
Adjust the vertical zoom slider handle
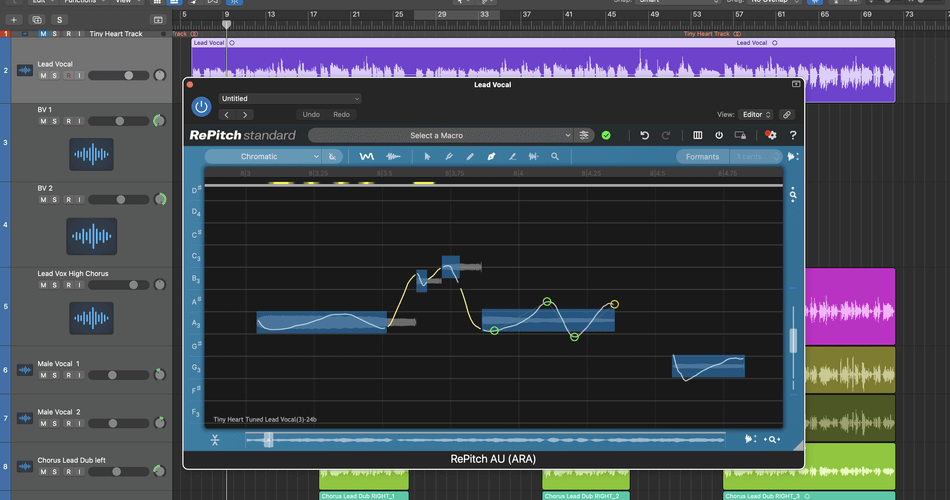(x=793, y=341)
